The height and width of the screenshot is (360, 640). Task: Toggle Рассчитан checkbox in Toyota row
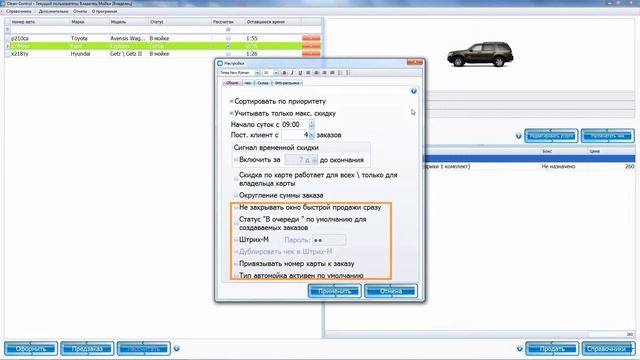pos(228,38)
